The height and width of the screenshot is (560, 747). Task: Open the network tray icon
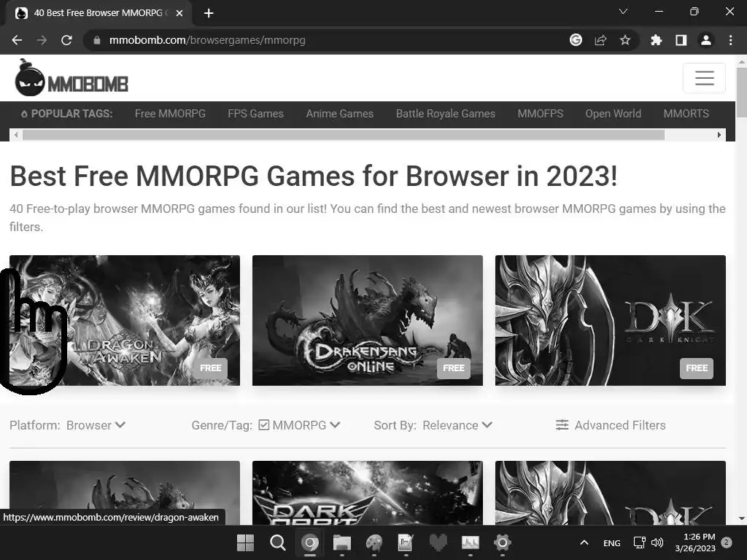(x=639, y=542)
